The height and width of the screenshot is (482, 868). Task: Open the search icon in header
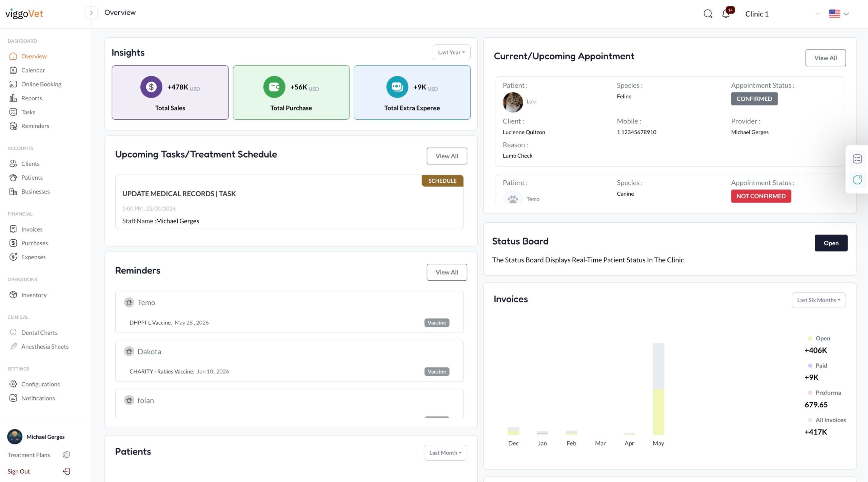[x=708, y=14]
